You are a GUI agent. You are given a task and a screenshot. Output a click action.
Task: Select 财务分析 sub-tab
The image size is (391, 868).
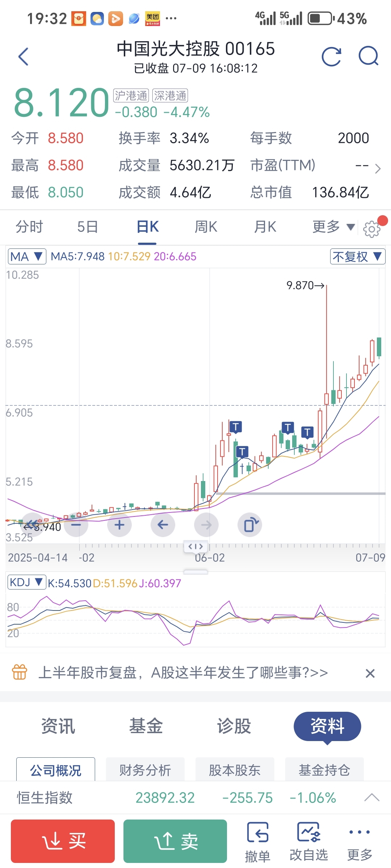pyautogui.click(x=145, y=770)
